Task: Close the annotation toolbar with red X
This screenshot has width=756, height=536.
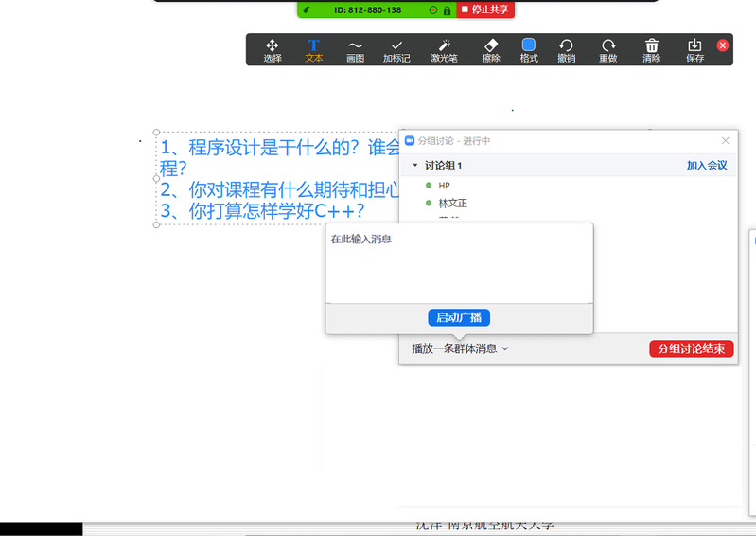Action: pyautogui.click(x=723, y=45)
